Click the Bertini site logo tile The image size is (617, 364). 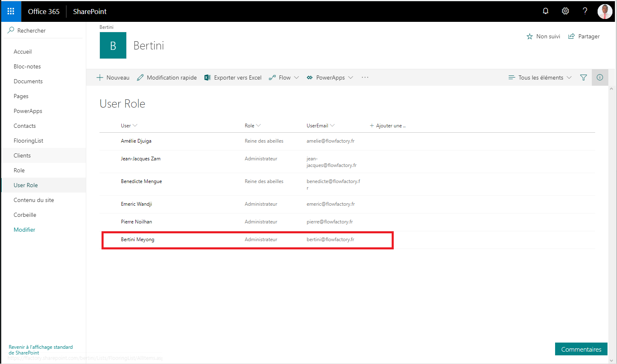tap(113, 45)
